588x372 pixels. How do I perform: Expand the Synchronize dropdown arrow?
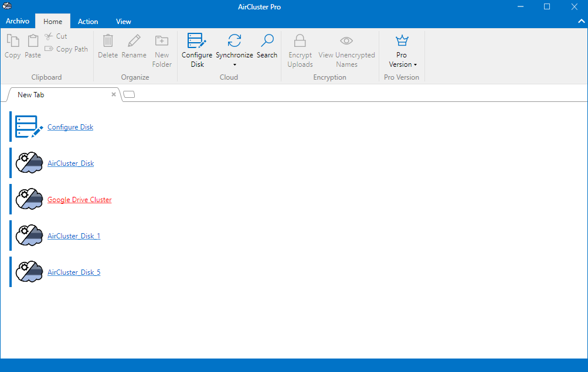[x=234, y=65]
